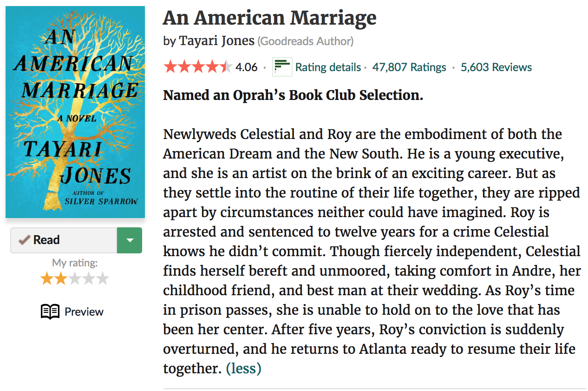
Task: Click the 4.06 average rating number
Action: [246, 67]
